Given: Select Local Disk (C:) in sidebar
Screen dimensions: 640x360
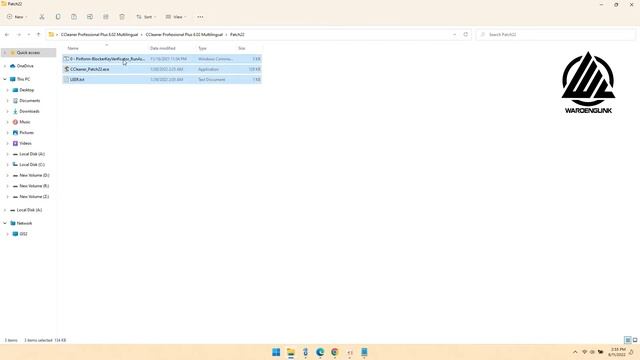Looking at the screenshot, I should (32, 164).
